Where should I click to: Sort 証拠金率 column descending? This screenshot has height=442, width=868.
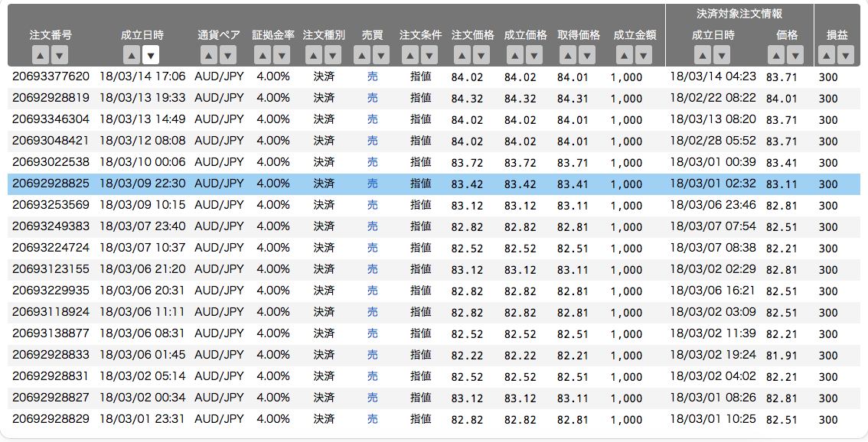pos(282,55)
